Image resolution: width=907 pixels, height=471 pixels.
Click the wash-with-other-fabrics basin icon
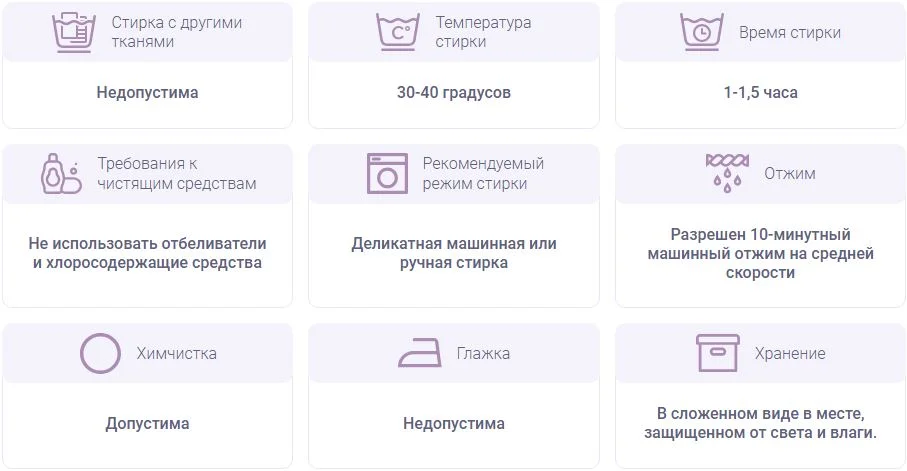click(73, 32)
